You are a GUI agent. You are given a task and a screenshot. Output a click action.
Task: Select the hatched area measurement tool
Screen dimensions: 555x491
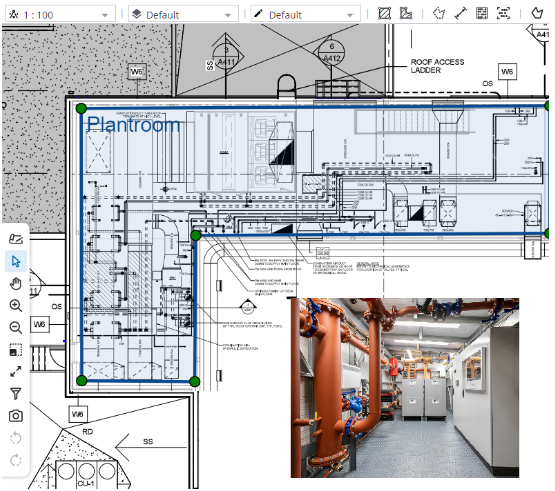(384, 14)
